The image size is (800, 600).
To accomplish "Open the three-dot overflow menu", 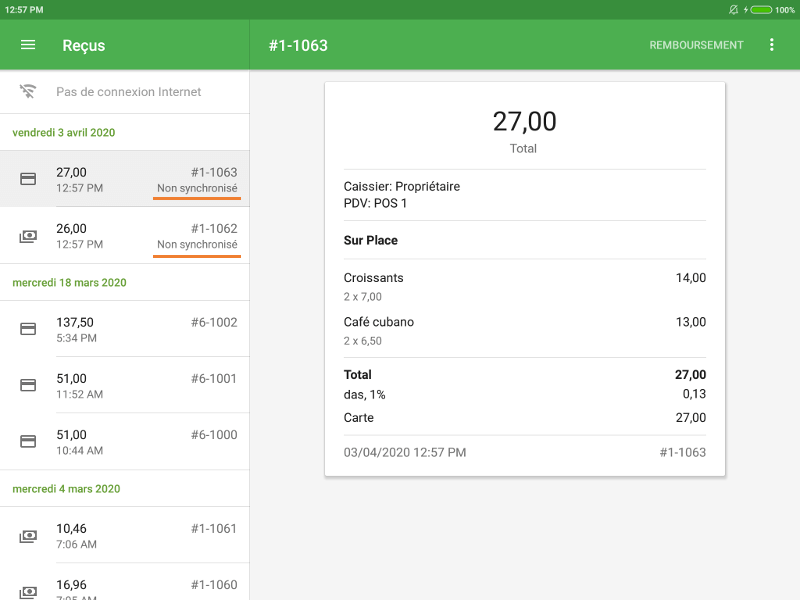I will point(771,45).
